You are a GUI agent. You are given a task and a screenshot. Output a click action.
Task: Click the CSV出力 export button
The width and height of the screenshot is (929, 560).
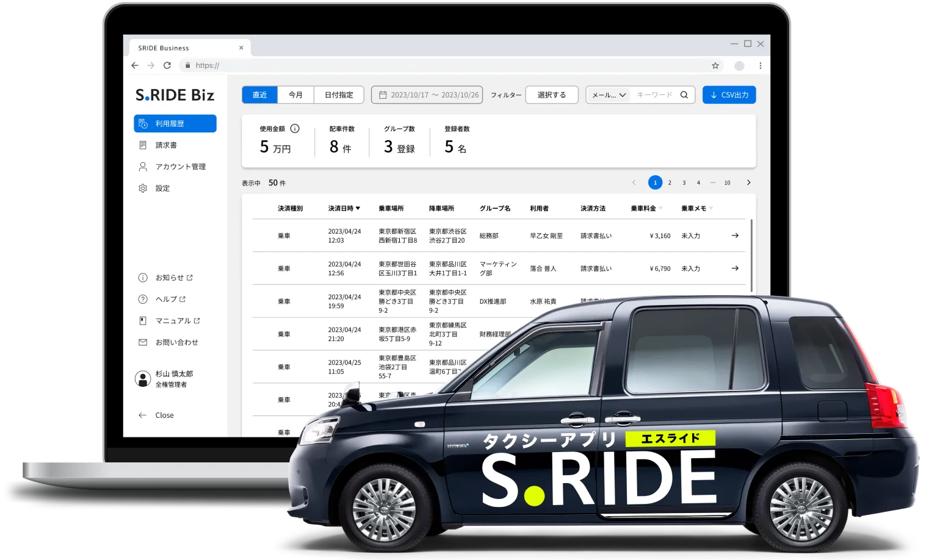point(729,95)
